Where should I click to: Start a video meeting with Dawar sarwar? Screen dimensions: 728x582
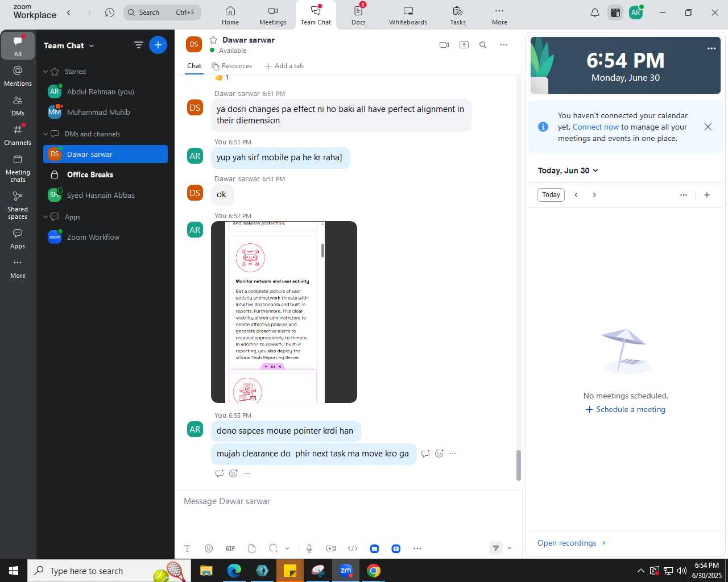[x=444, y=45]
